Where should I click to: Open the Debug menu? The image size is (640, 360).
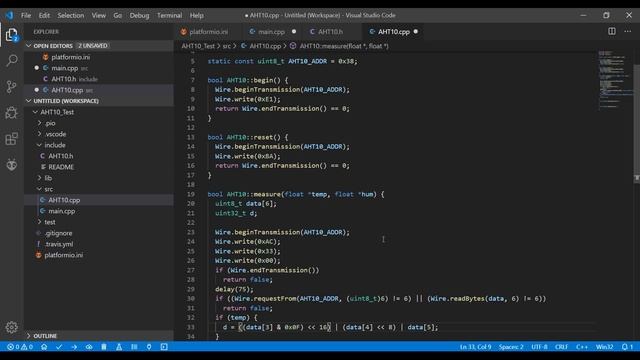click(x=139, y=15)
